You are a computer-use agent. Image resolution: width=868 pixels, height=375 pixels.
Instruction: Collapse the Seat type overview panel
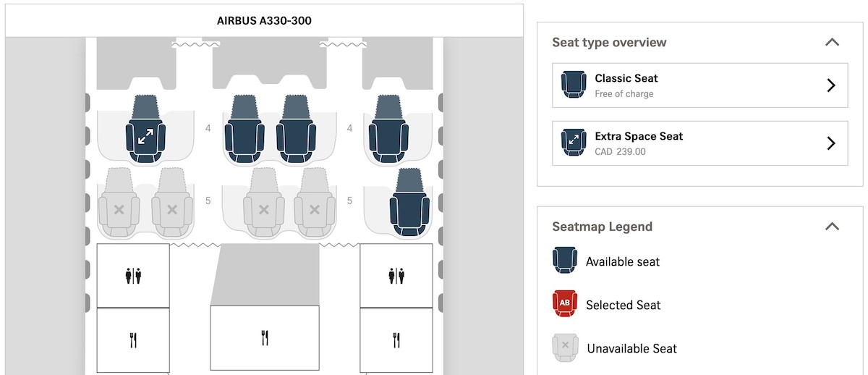(x=832, y=42)
